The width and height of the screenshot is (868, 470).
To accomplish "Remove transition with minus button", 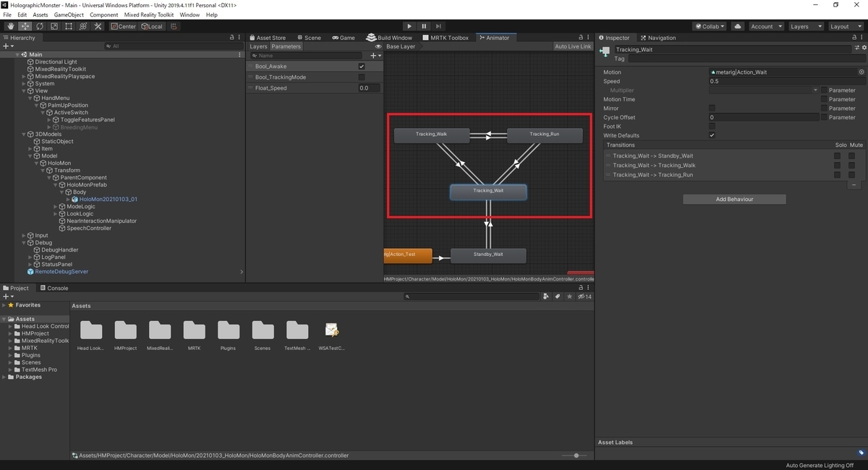I will (855, 185).
